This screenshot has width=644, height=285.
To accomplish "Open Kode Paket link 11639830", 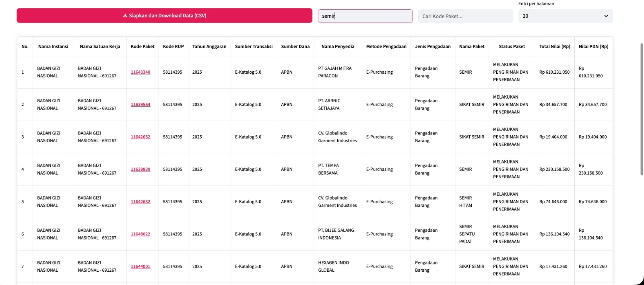I will point(140,169).
